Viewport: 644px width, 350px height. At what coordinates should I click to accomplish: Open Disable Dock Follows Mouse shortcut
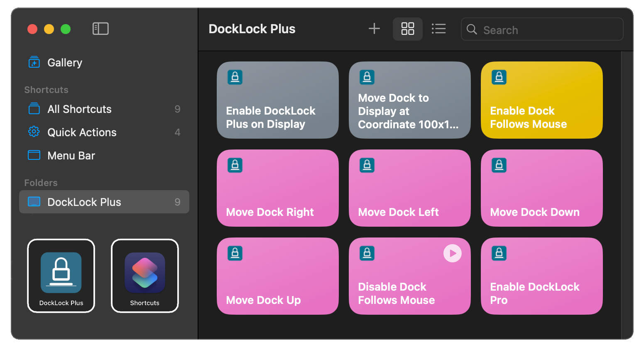409,276
